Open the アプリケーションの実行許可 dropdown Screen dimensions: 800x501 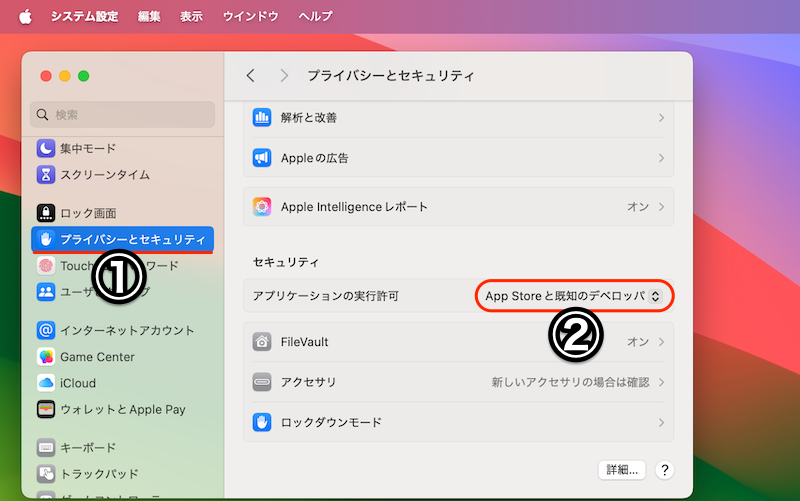573,296
